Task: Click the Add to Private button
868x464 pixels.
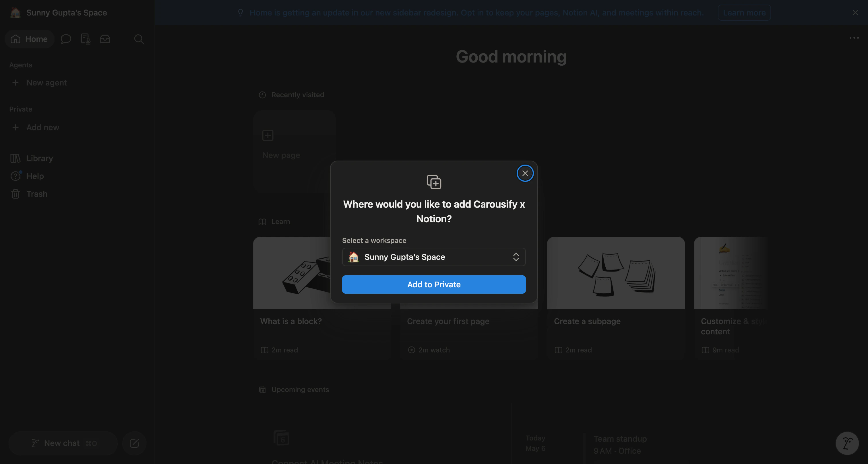Action: coord(434,284)
